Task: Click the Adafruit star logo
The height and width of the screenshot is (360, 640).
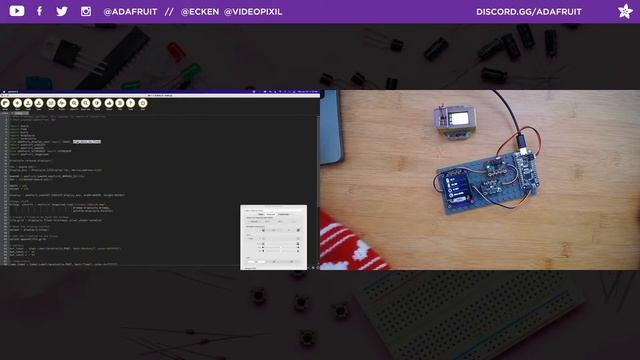Action: click(x=625, y=11)
